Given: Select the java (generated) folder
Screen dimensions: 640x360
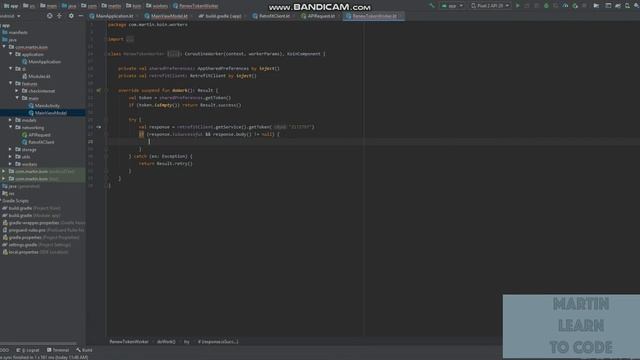Looking at the screenshot, I should [21, 186].
